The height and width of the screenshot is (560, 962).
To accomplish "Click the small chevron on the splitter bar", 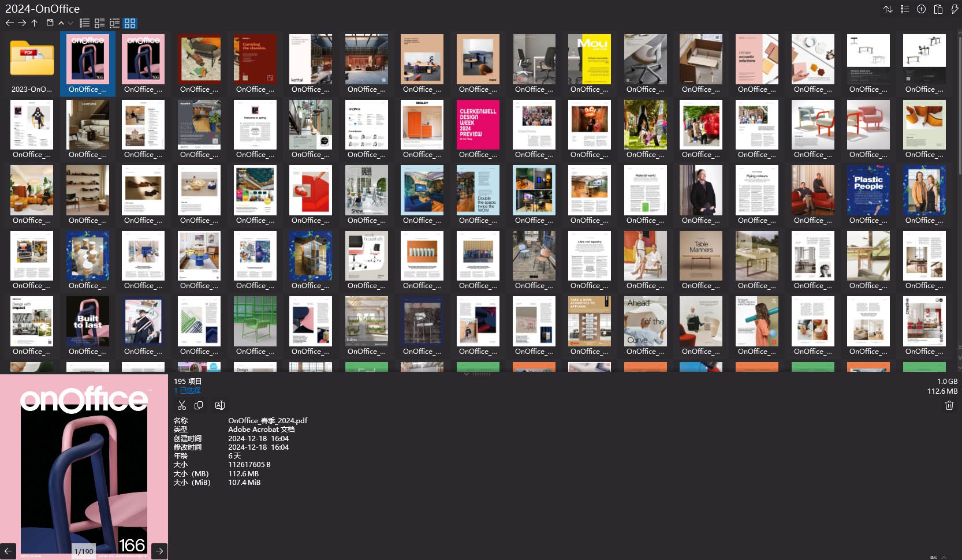I will coord(466,374).
